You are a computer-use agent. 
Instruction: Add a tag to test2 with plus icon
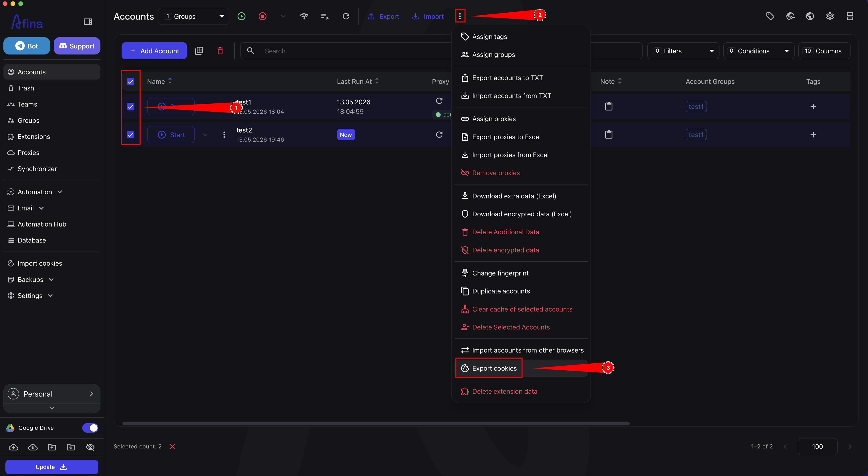click(813, 135)
